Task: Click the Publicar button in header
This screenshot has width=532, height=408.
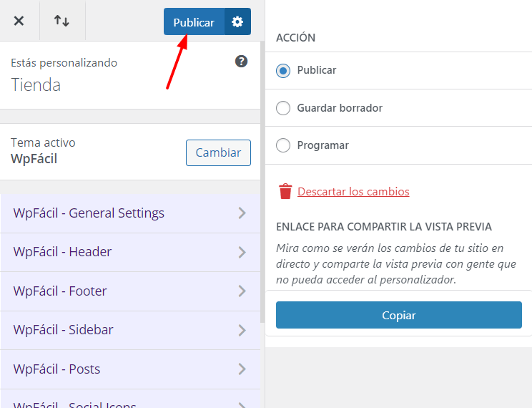Action: click(x=194, y=21)
